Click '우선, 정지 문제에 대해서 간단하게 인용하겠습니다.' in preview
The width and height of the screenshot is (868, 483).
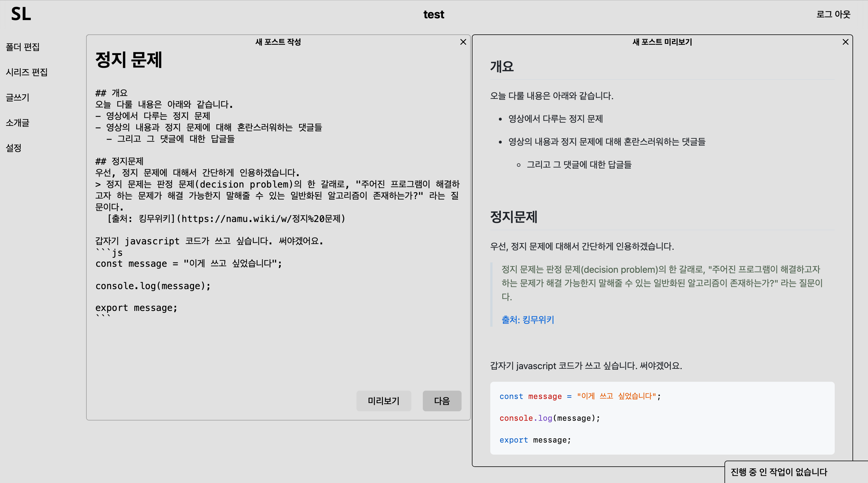pyautogui.click(x=582, y=246)
